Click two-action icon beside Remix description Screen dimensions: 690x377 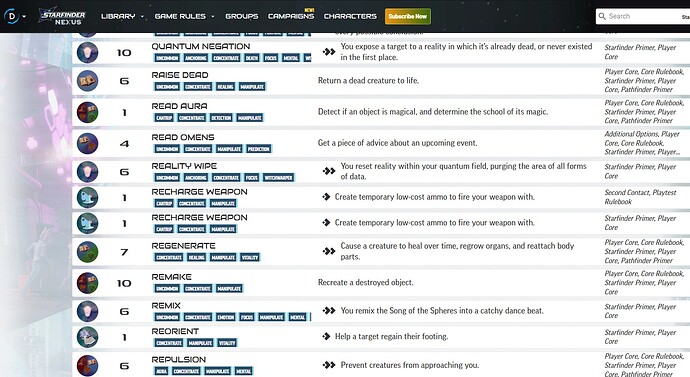pos(329,311)
